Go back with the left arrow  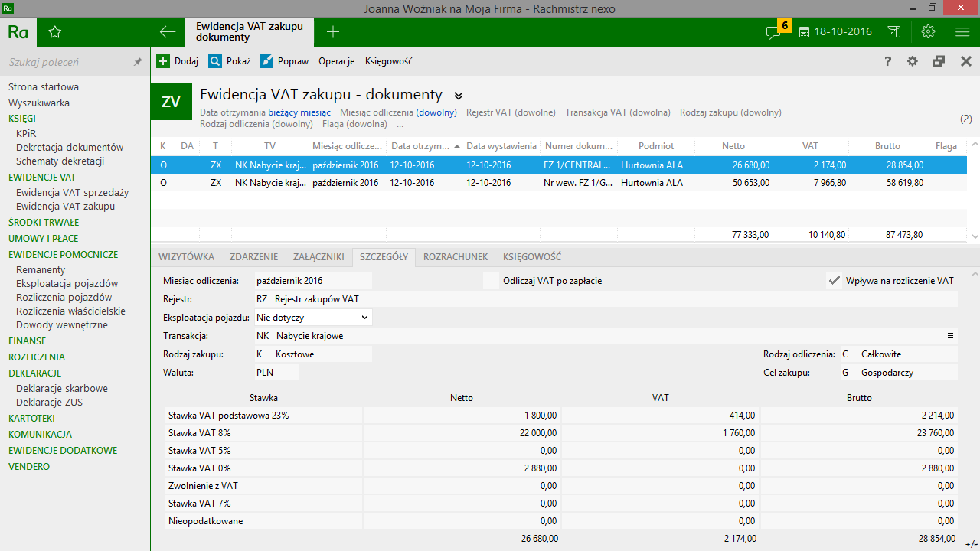168,32
